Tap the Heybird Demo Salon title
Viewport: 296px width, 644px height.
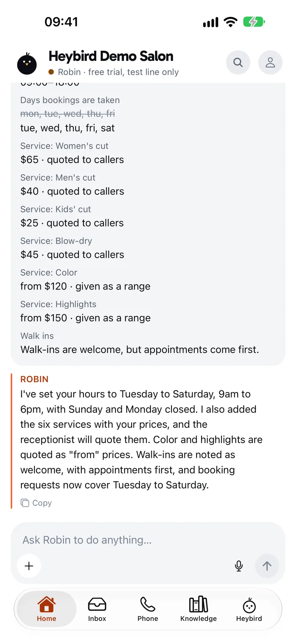pyautogui.click(x=111, y=56)
